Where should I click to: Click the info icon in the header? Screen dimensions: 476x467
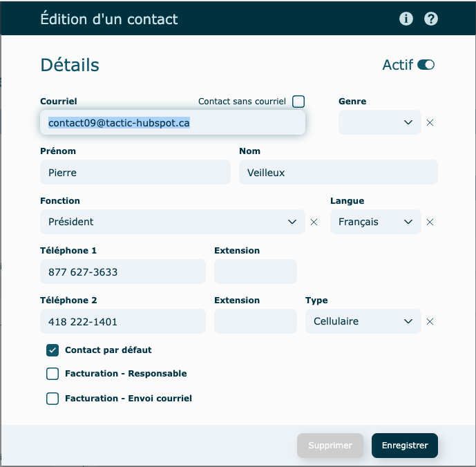click(x=406, y=19)
